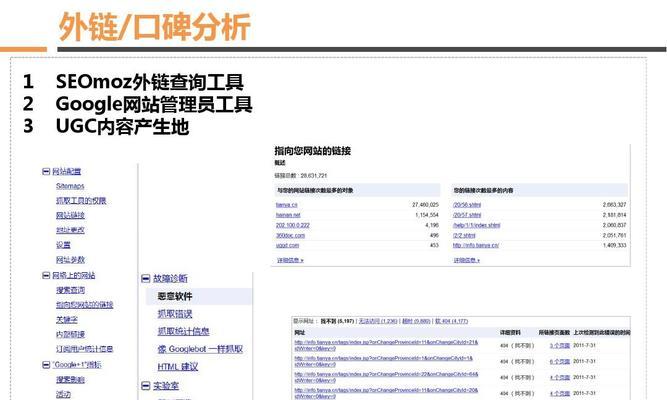
Task: Open 搜索查询 in the sidebar
Action: [70, 290]
